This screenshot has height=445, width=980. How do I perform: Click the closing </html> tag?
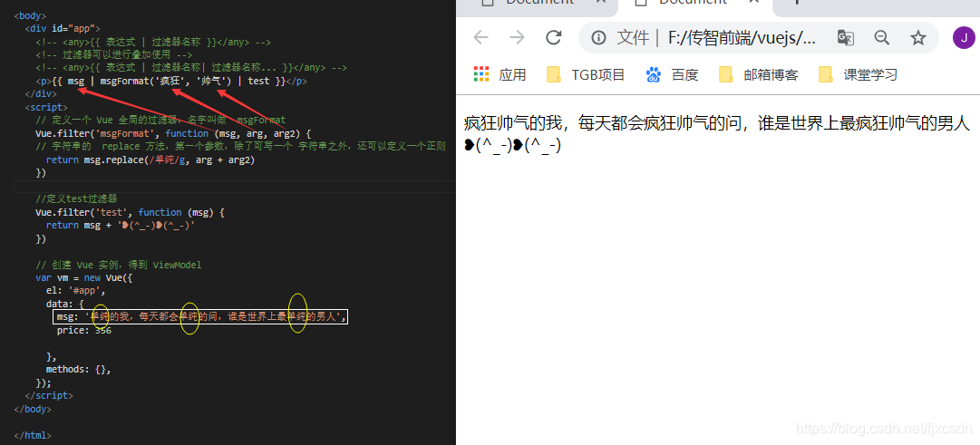pyautogui.click(x=33, y=436)
